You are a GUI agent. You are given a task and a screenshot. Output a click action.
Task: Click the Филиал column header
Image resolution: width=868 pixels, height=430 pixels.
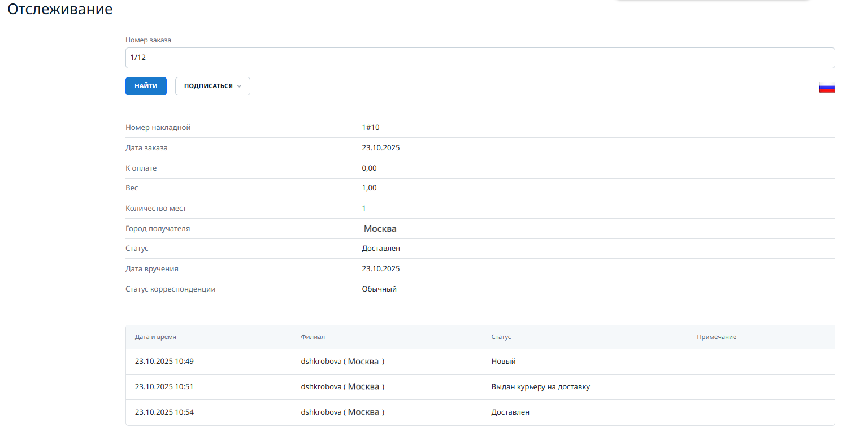point(313,337)
